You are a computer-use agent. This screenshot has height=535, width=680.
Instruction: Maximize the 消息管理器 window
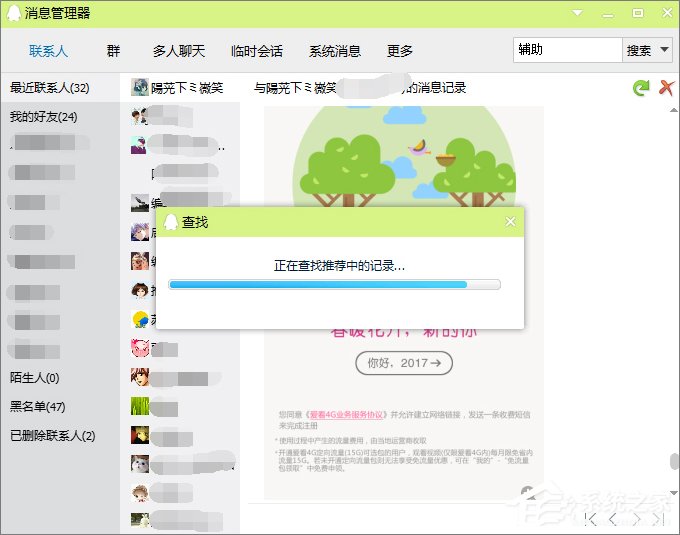pos(638,13)
